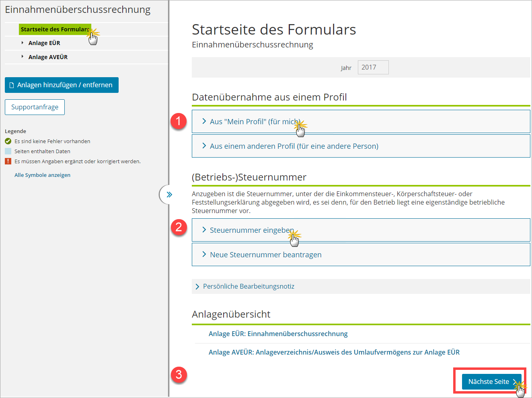Expand the Anlage EÜR tree arrow
The image size is (532, 398).
coord(23,43)
